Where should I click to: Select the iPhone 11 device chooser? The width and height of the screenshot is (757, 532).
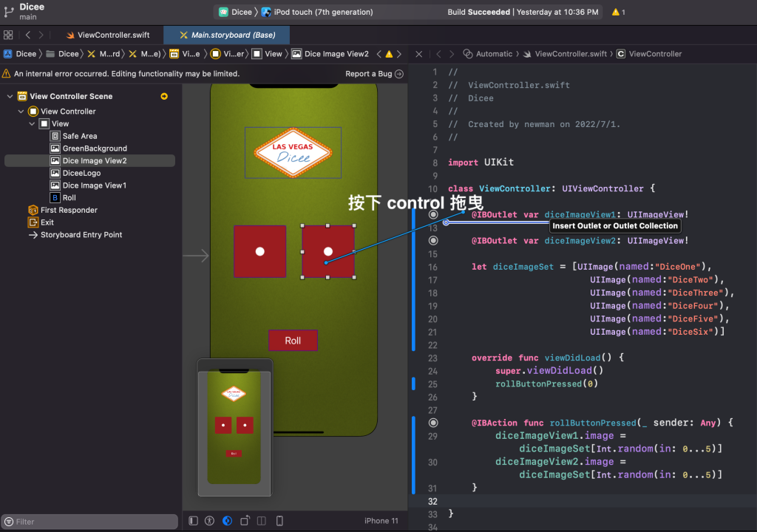point(381,521)
